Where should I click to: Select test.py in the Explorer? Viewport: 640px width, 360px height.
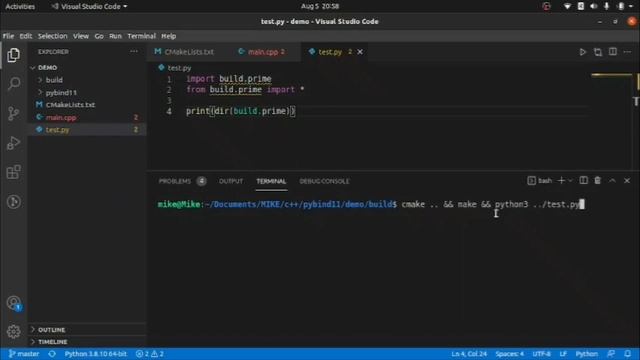coord(57,130)
